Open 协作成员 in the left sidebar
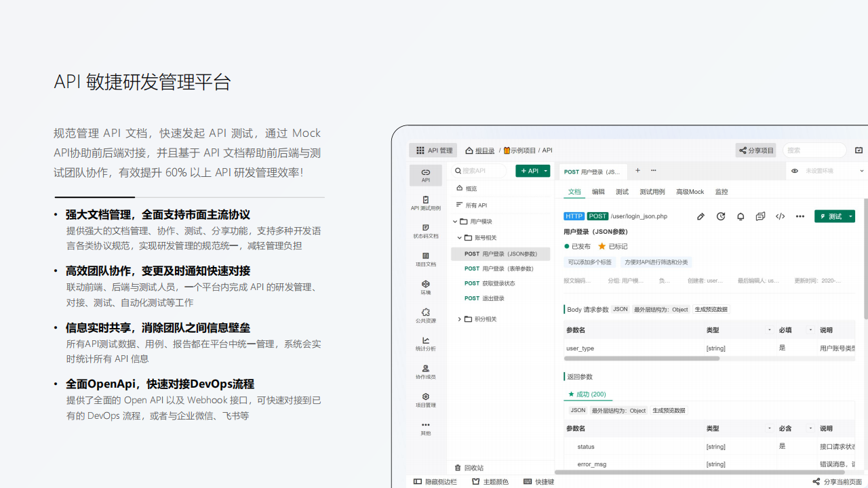The height and width of the screenshot is (488, 868). 425,371
